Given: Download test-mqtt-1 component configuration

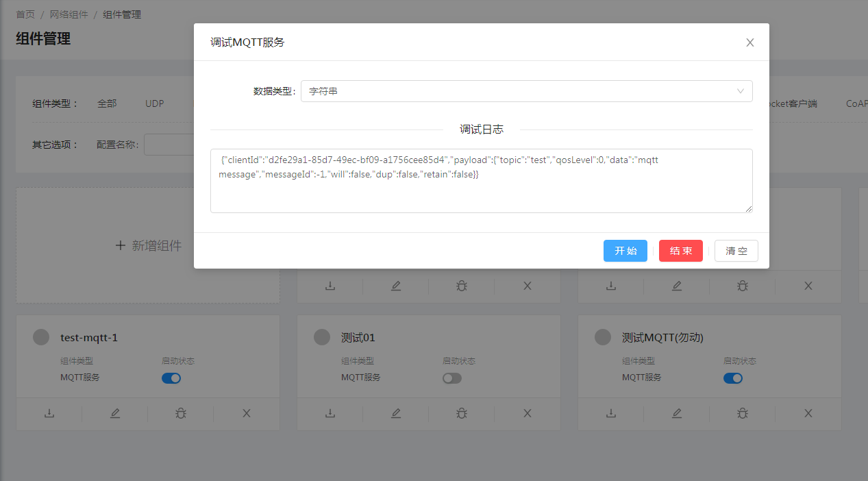Looking at the screenshot, I should [x=49, y=413].
